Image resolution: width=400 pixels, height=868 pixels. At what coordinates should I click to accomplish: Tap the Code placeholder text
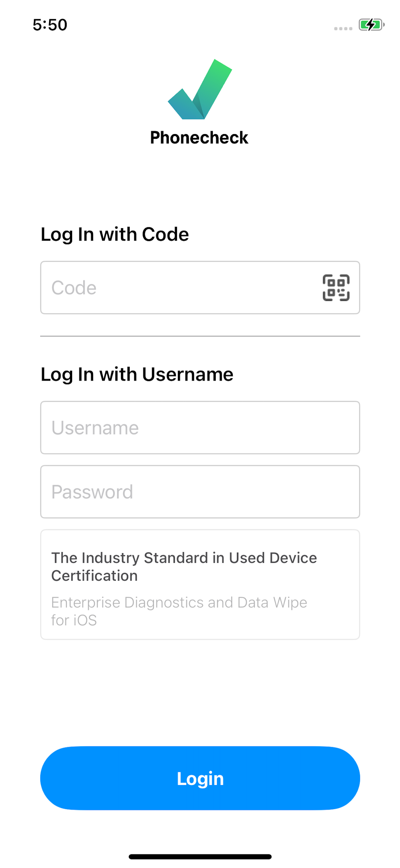[74, 288]
